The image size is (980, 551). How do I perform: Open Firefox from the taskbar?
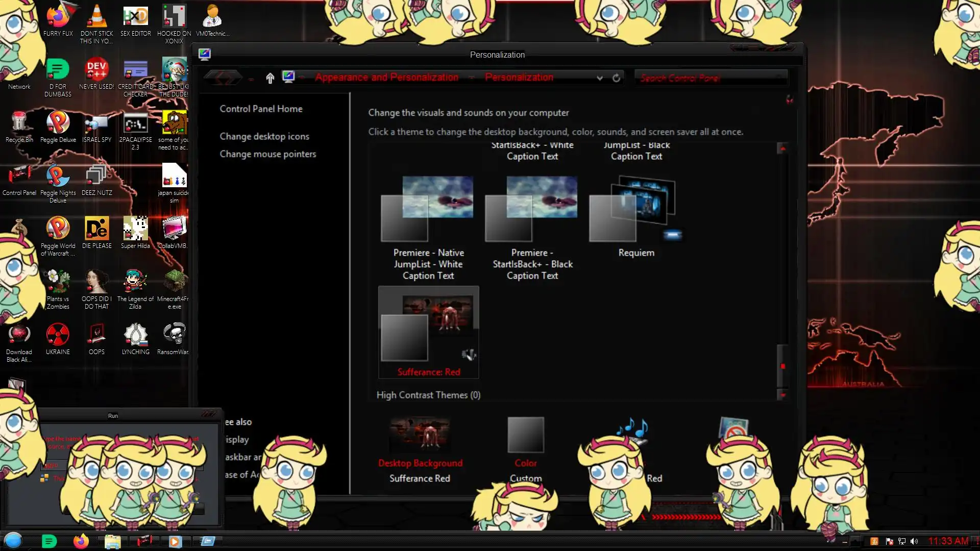tap(81, 541)
